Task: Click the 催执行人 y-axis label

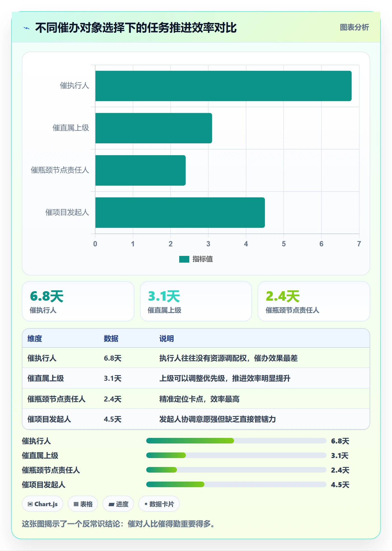Action: 74,86
